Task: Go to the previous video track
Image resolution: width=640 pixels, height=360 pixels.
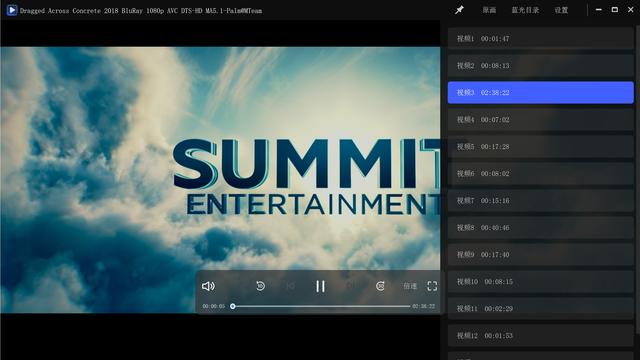Action: click(291, 286)
